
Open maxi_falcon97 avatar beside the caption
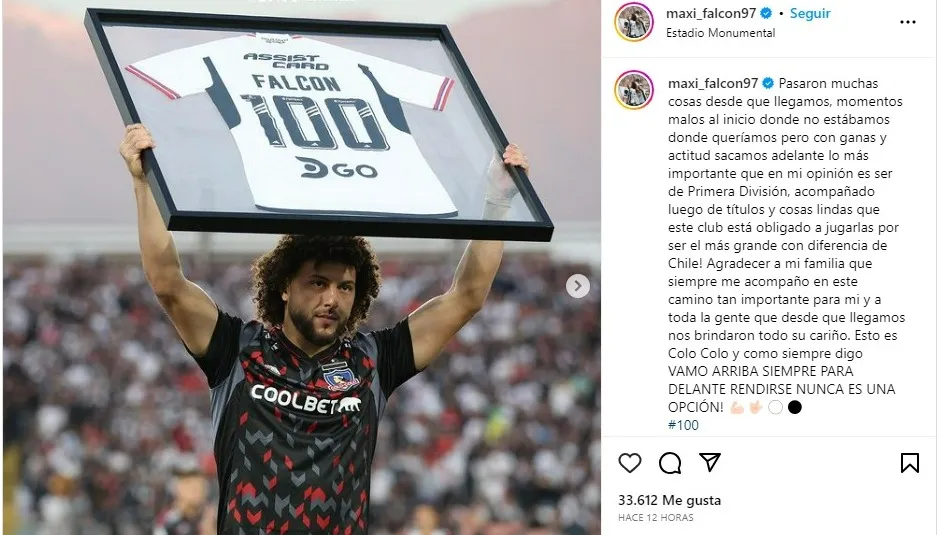coord(633,90)
